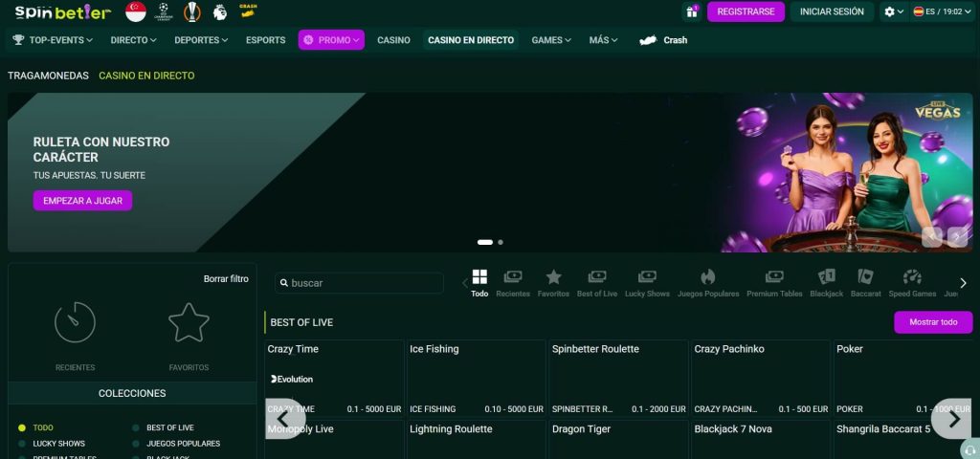Open the support headset chat icon
Viewport: 980px width, 459px height.
click(x=969, y=450)
